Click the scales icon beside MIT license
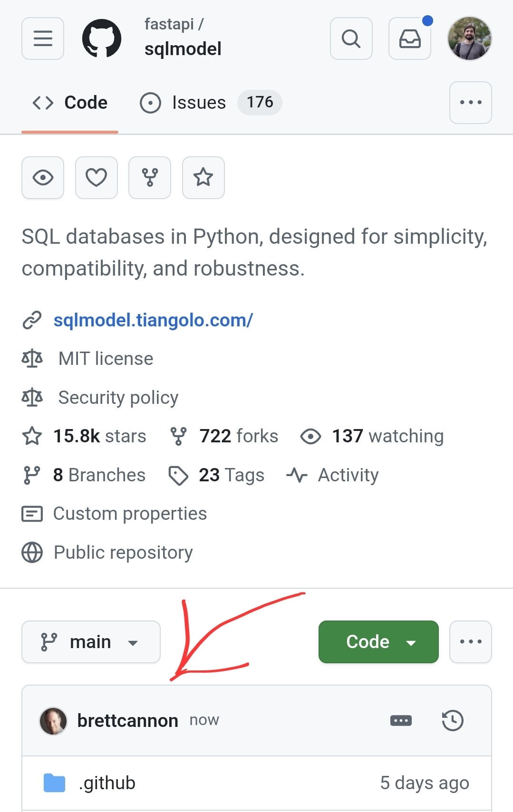The width and height of the screenshot is (513, 812). click(x=32, y=359)
